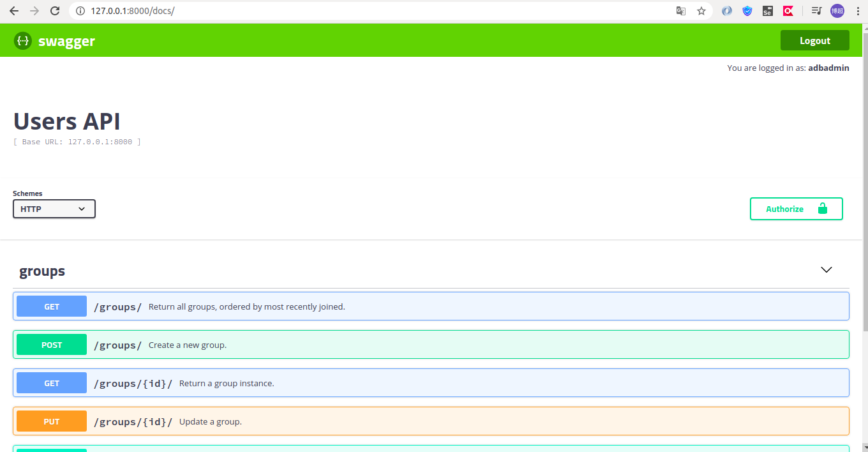Collapse the groups section chevron

[x=827, y=270]
